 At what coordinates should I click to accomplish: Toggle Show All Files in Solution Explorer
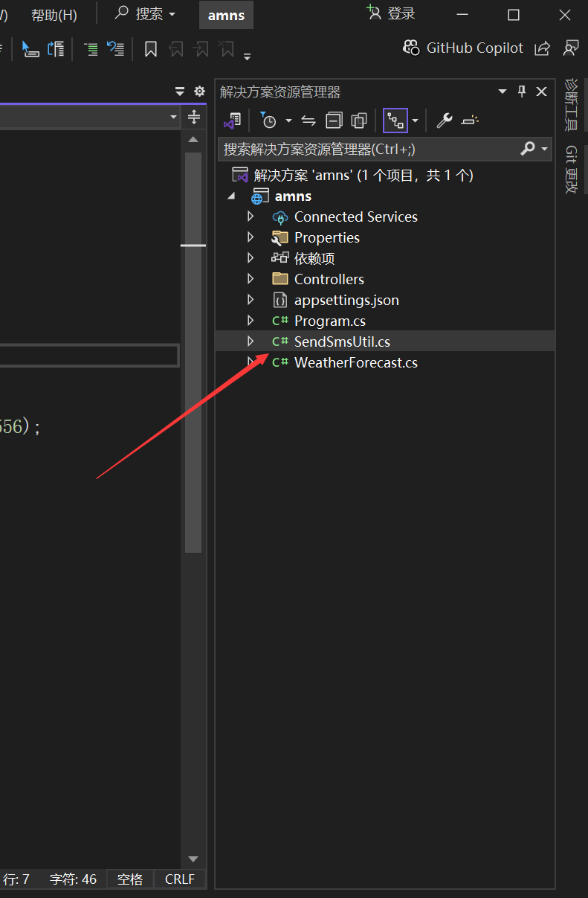click(x=359, y=121)
